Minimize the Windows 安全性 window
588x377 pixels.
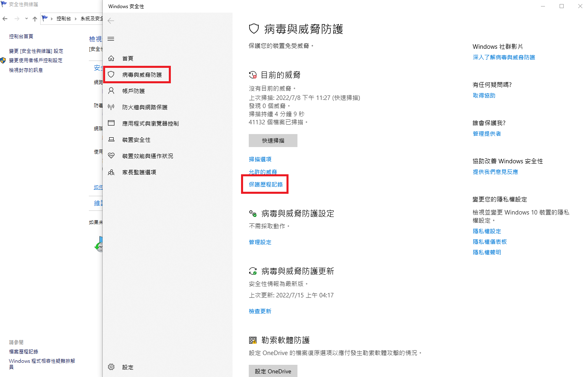tap(543, 6)
